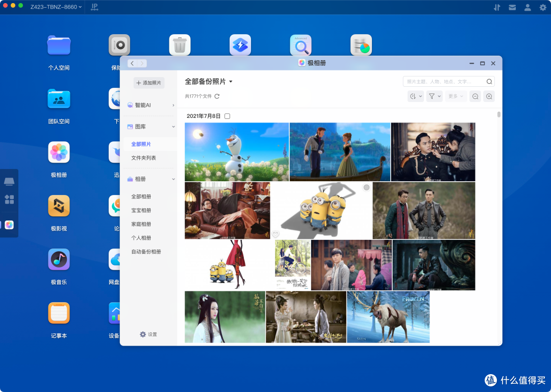Click the 添加照片 button

(x=149, y=83)
